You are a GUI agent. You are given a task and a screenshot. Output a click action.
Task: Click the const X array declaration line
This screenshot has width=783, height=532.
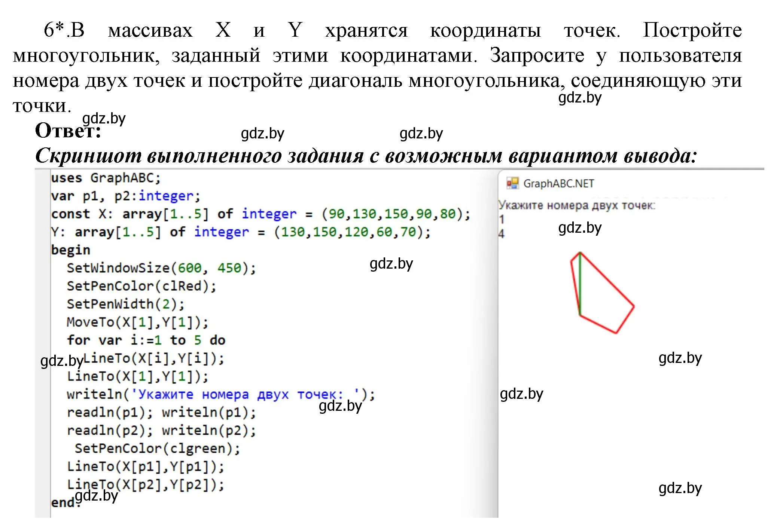coord(261,214)
